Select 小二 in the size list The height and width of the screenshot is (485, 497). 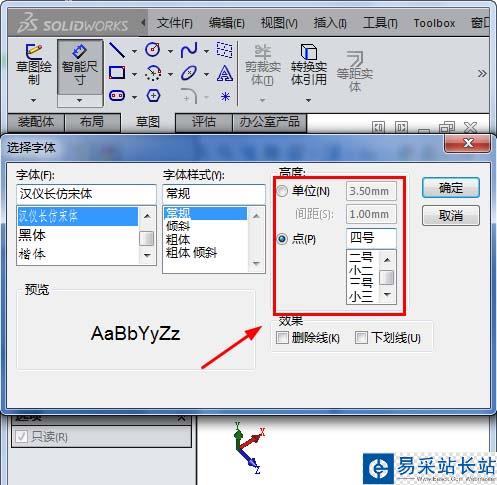point(363,270)
